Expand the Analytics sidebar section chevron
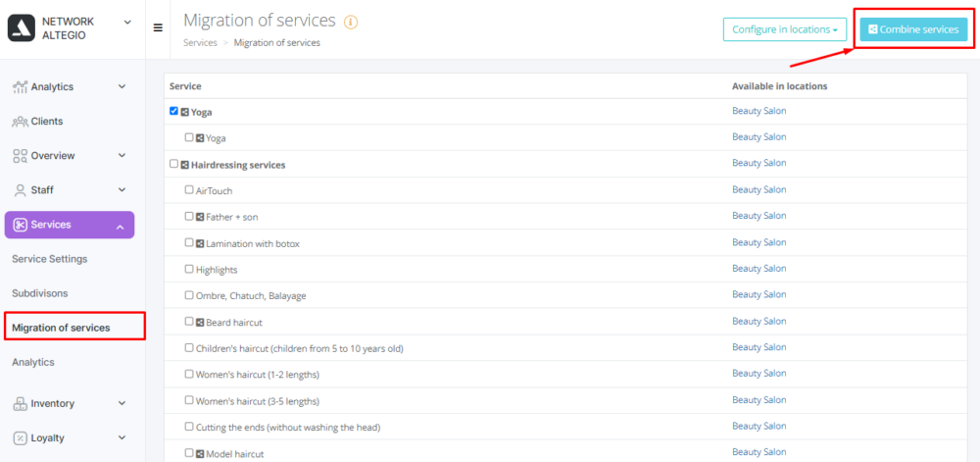The image size is (980, 462). (122, 87)
